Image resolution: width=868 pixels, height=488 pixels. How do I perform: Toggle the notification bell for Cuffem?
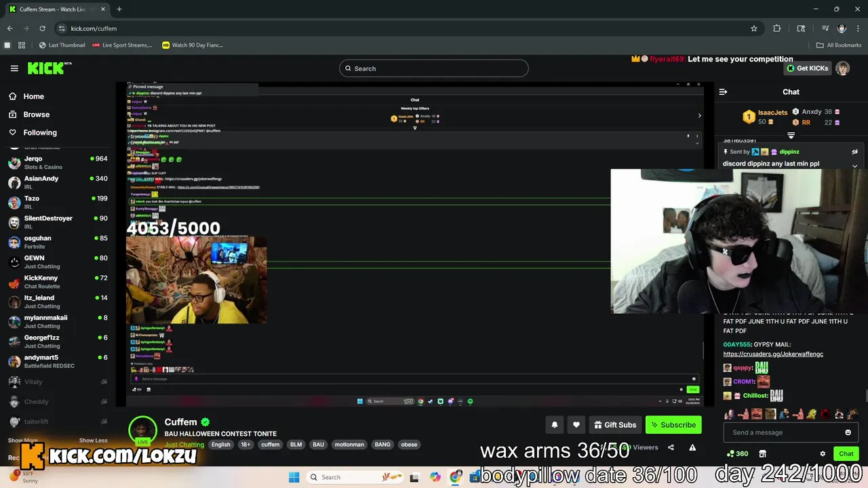tap(554, 425)
